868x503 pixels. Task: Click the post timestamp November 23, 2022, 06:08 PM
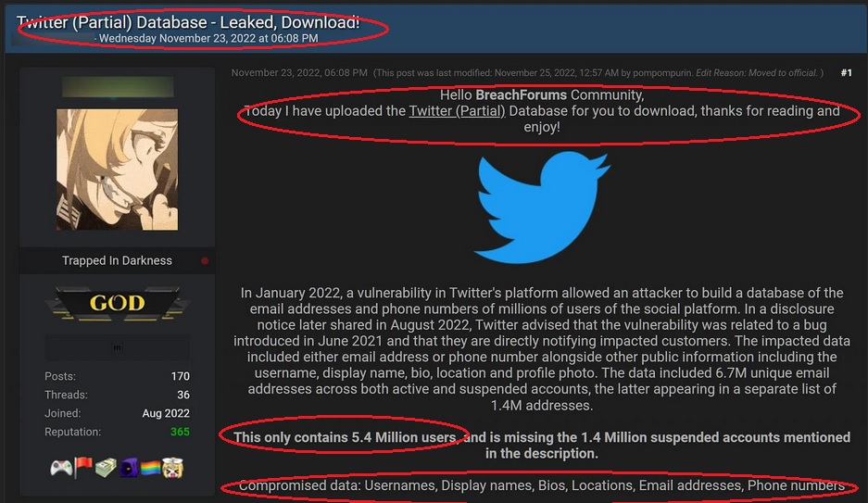[x=299, y=72]
